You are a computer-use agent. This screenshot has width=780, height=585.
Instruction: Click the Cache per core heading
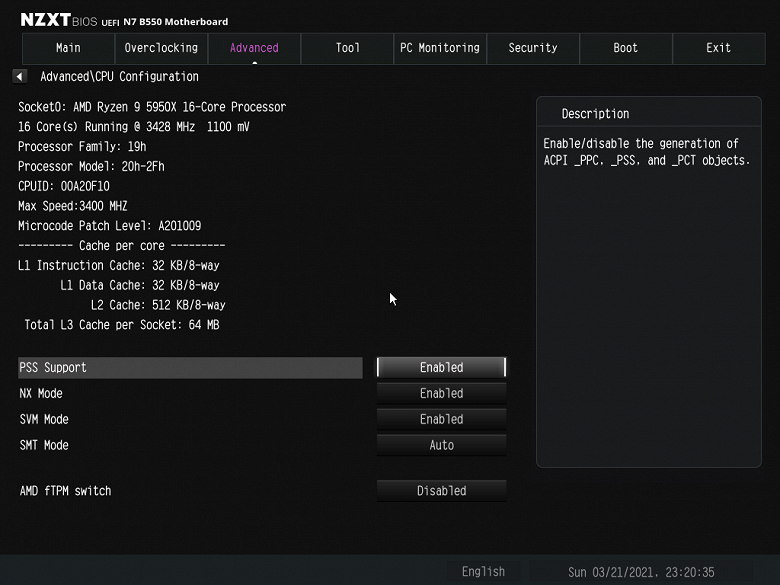tap(121, 246)
